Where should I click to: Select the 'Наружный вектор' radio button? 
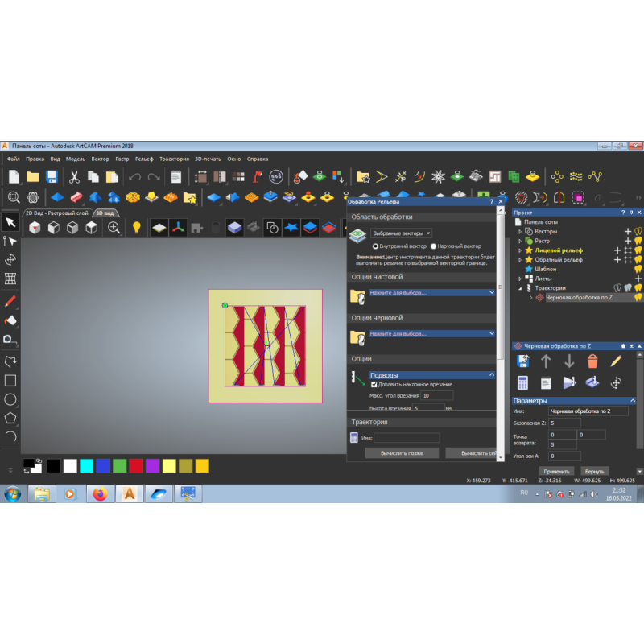434,246
